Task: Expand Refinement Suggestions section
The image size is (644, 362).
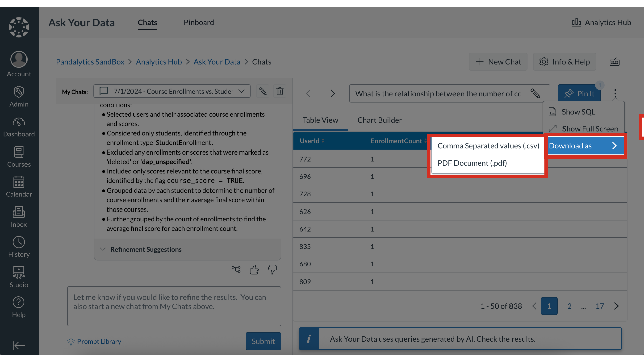Action: 141,249
